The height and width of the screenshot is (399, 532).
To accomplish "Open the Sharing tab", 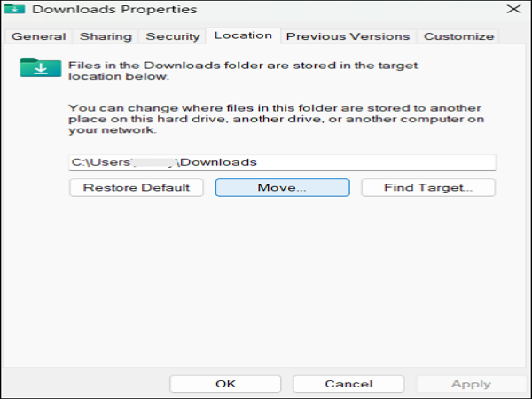I will pyautogui.click(x=106, y=36).
